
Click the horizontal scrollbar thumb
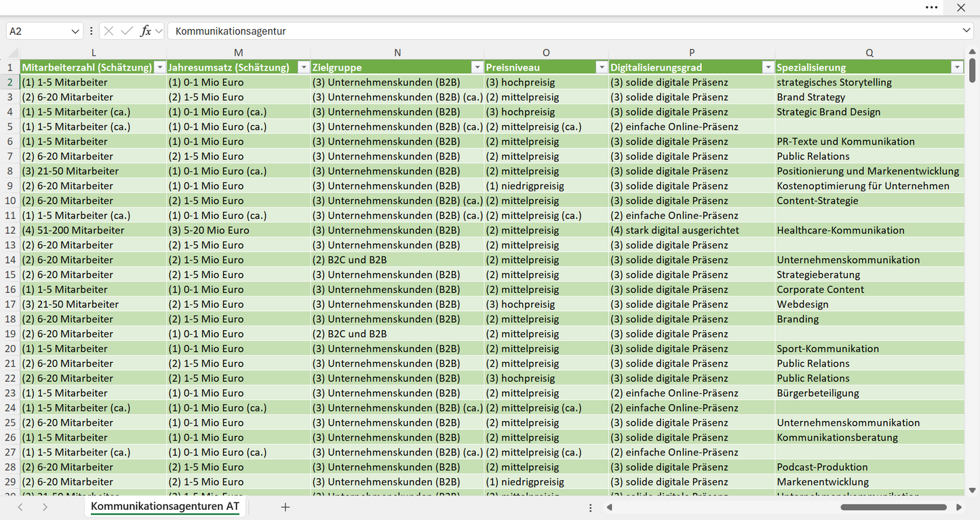[893, 507]
